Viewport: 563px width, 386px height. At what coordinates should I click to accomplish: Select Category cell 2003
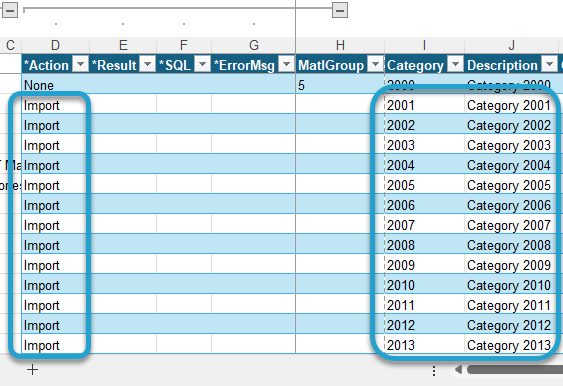[x=424, y=145]
